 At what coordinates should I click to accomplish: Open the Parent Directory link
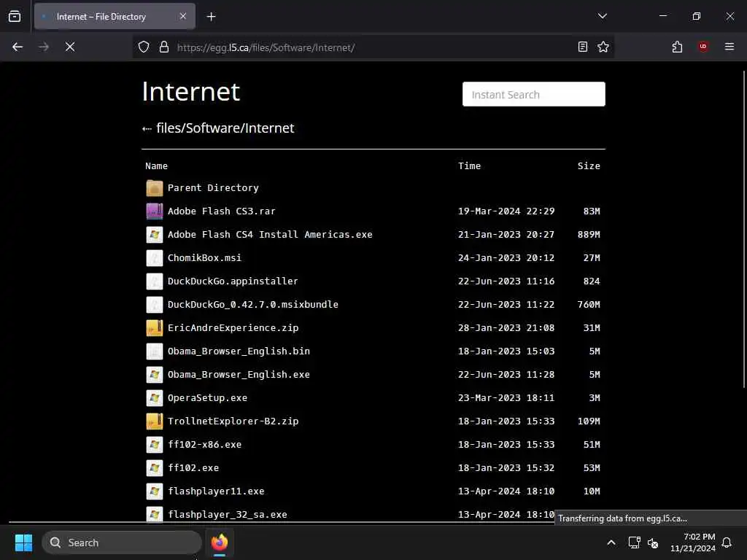tap(213, 187)
